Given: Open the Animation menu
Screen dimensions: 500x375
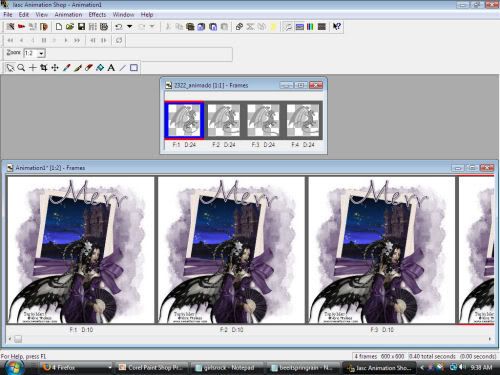Looking at the screenshot, I should click(x=68, y=15).
